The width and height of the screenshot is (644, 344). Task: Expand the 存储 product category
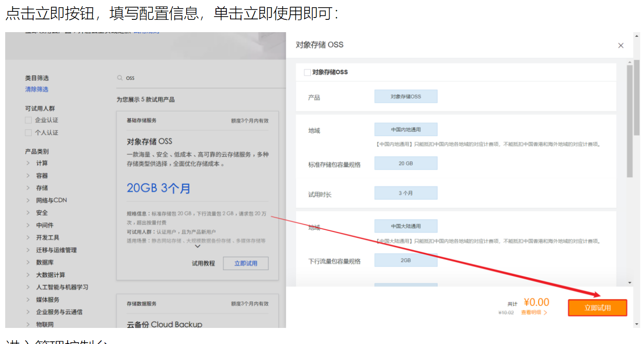point(28,188)
